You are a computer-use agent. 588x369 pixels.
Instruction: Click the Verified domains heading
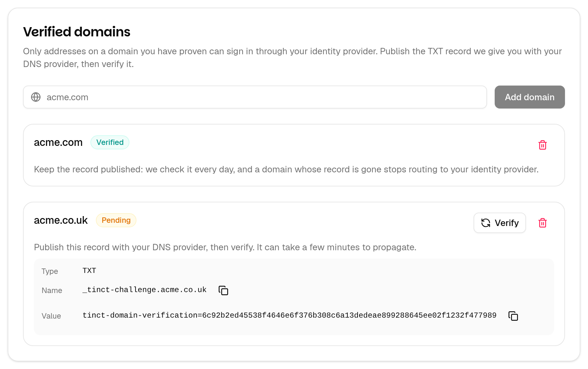(77, 32)
